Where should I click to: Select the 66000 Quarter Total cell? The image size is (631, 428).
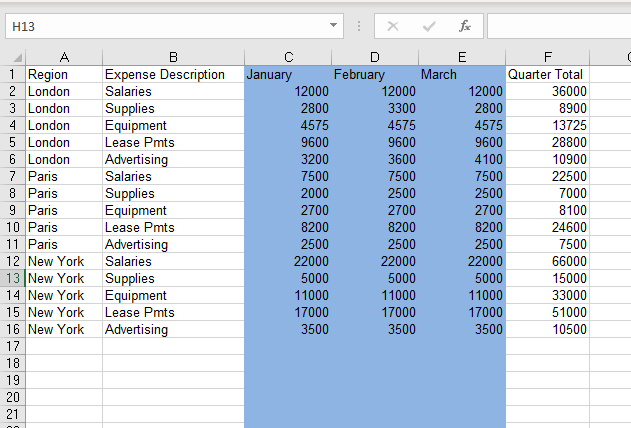(546, 261)
